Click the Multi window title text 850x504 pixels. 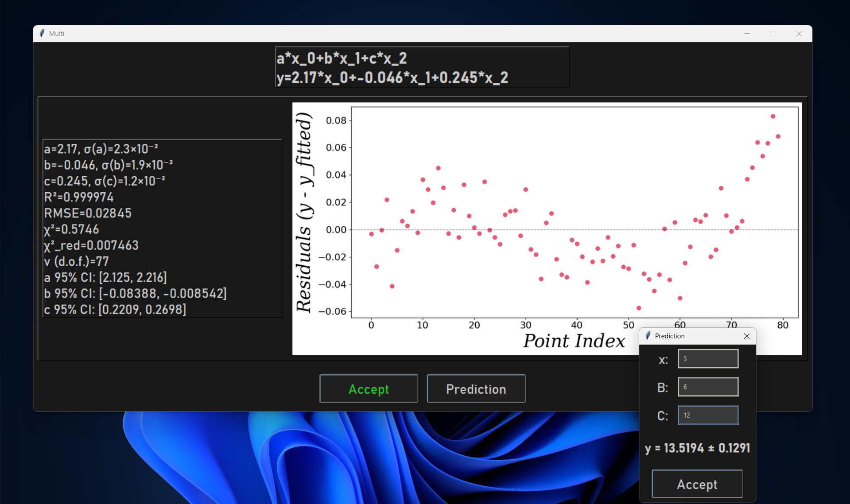tap(57, 34)
